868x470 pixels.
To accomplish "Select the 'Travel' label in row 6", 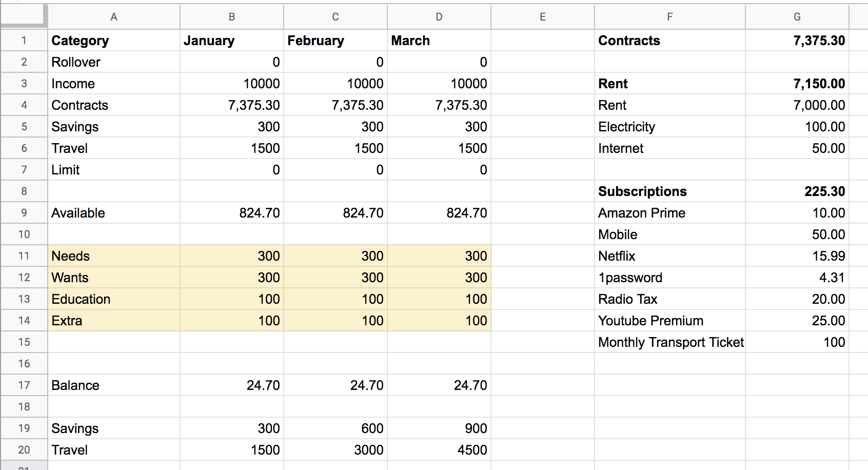I will pyautogui.click(x=114, y=148).
